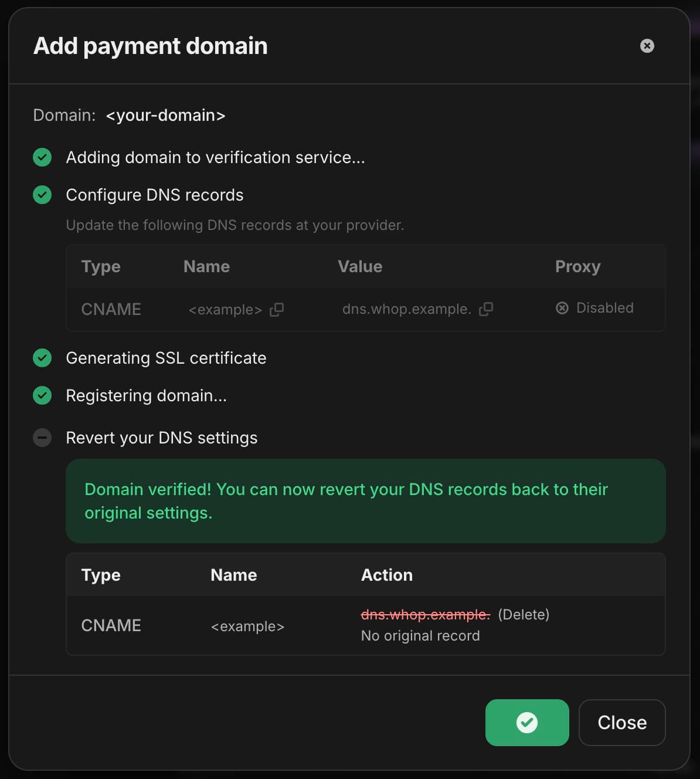Click the No original record text
Image resolution: width=700 pixels, height=779 pixels.
[x=420, y=636]
